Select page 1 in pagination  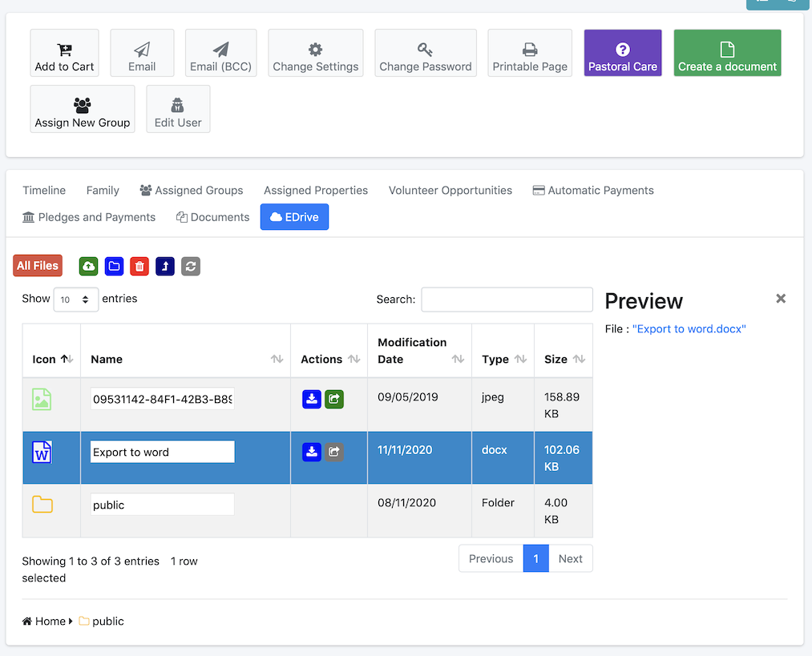[536, 559]
